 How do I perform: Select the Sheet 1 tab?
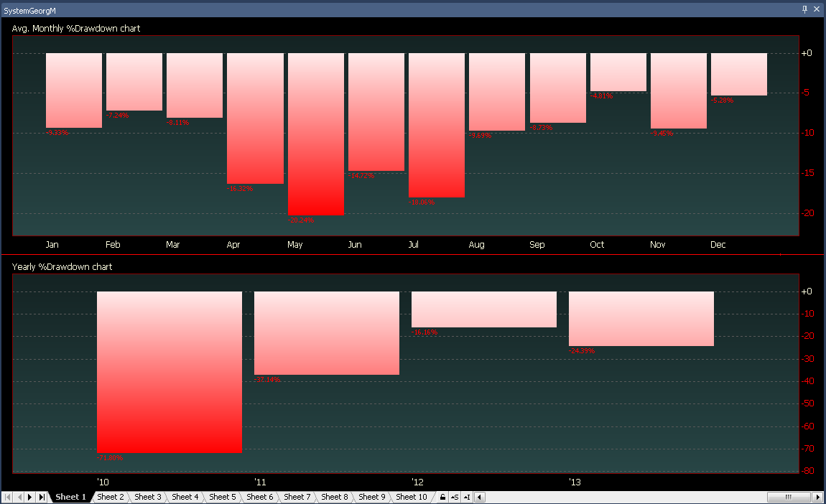[x=70, y=497]
